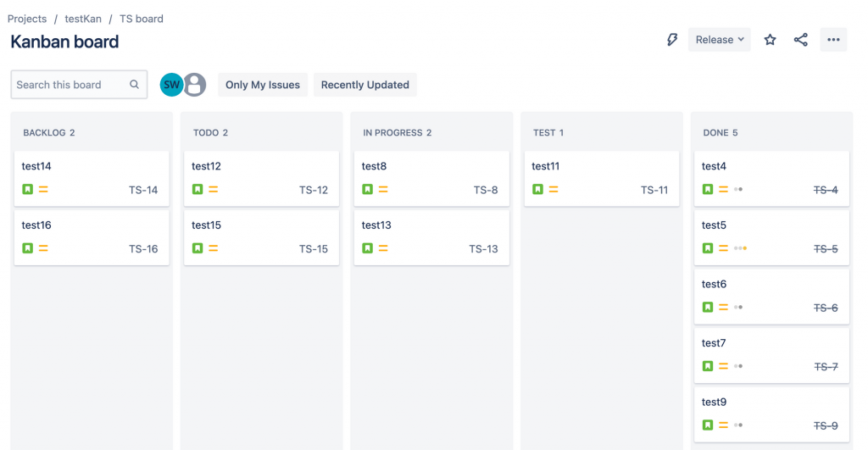
Task: Open the three-dot more options menu
Action: click(x=833, y=40)
